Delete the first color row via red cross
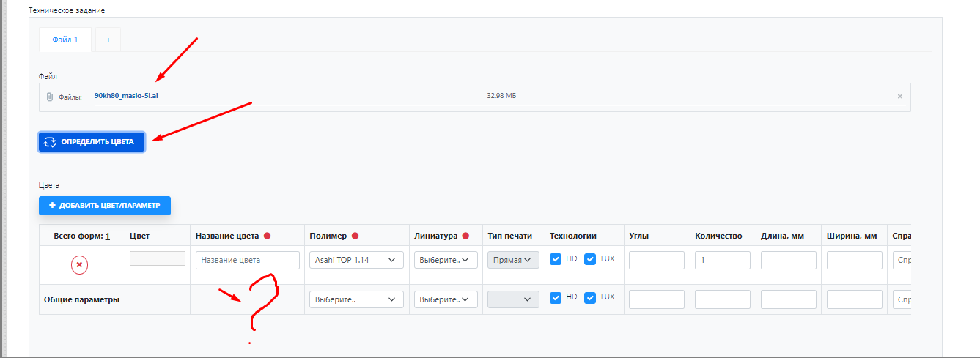Image resolution: width=980 pixels, height=358 pixels. click(x=79, y=264)
